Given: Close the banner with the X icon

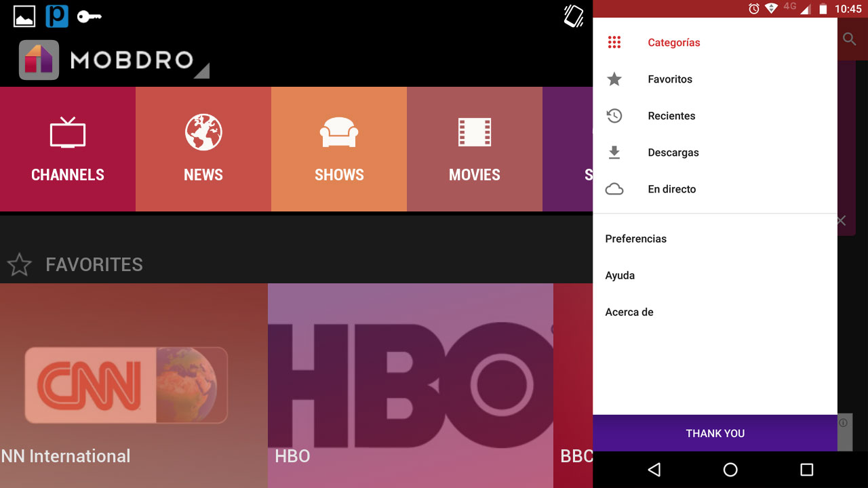Looking at the screenshot, I should 842,221.
